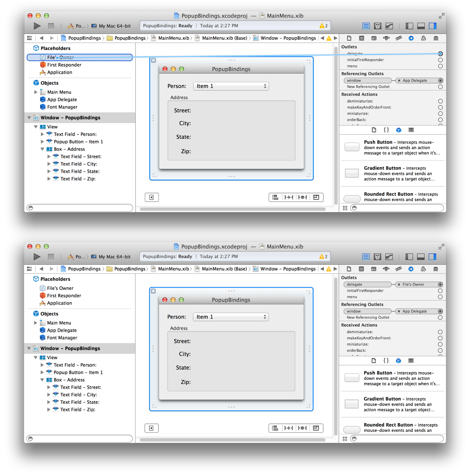Open Attributes inspector in top window

coord(386,38)
